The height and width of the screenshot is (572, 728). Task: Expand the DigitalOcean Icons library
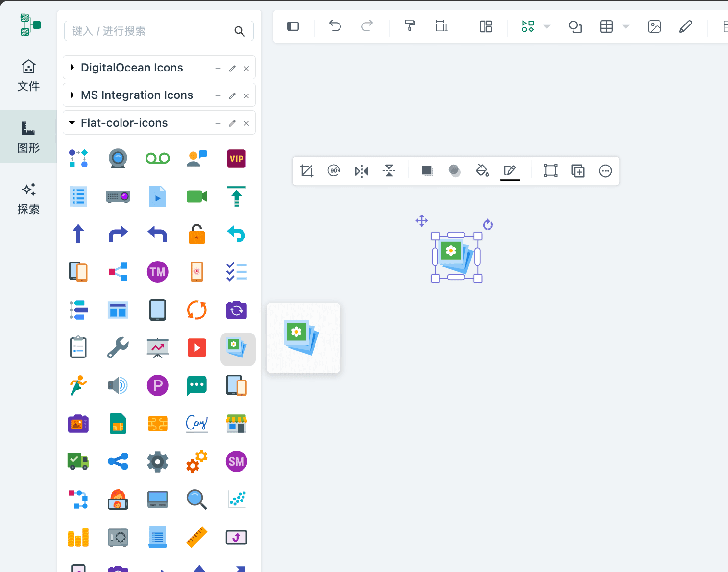[73, 68]
